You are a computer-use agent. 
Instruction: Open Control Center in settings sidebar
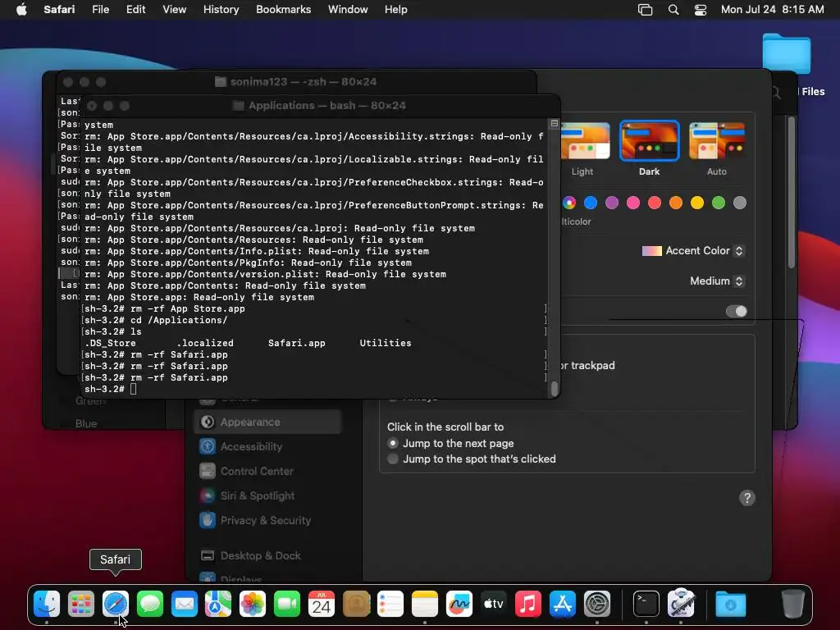(x=268, y=472)
